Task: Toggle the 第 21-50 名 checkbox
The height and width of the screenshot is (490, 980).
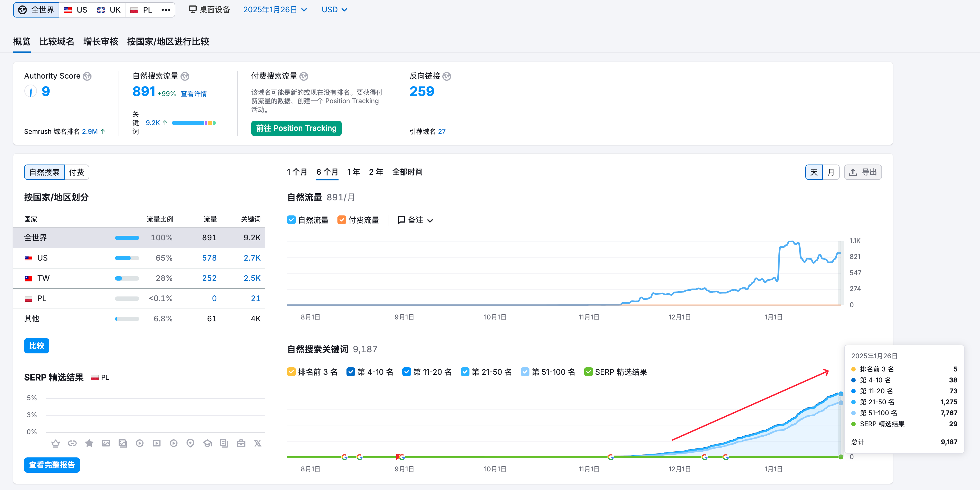Action: [x=465, y=372]
